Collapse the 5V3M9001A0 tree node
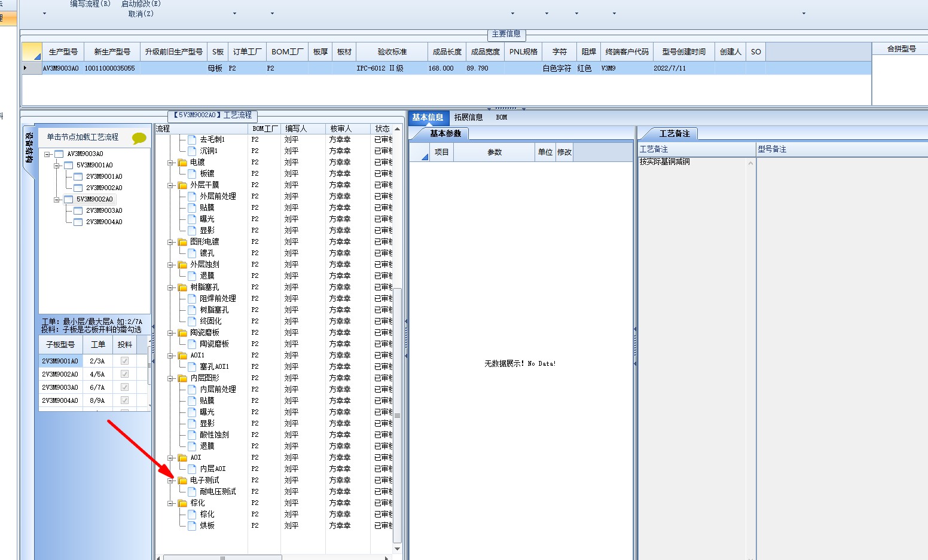This screenshot has width=928, height=560. point(57,166)
